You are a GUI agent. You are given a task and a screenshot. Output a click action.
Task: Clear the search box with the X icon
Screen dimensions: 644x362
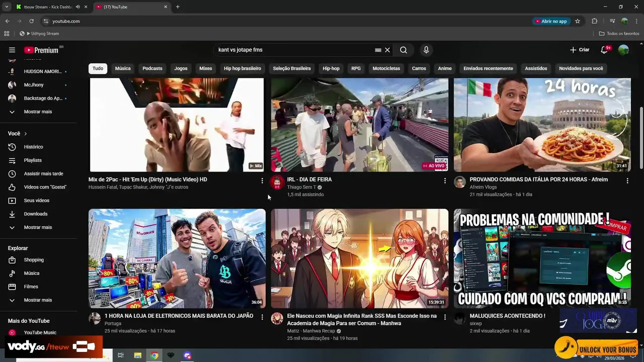tap(387, 50)
